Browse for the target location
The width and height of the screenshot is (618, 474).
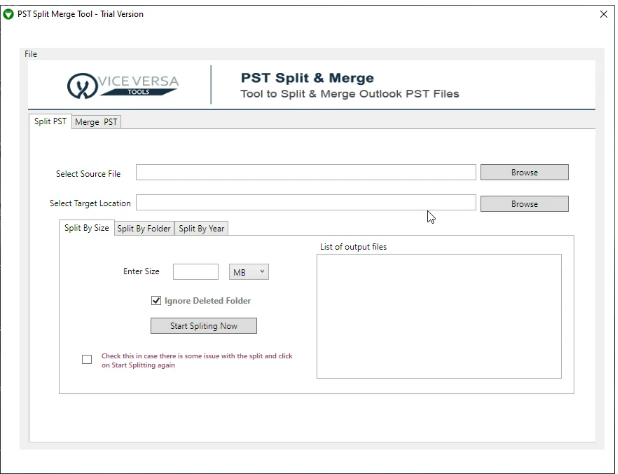click(x=524, y=204)
